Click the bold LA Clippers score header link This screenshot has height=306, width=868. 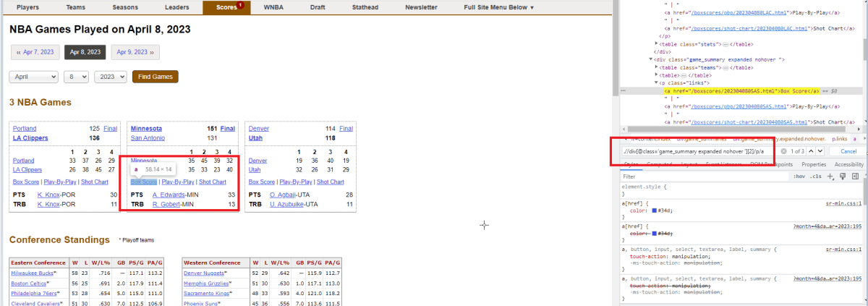pos(29,137)
